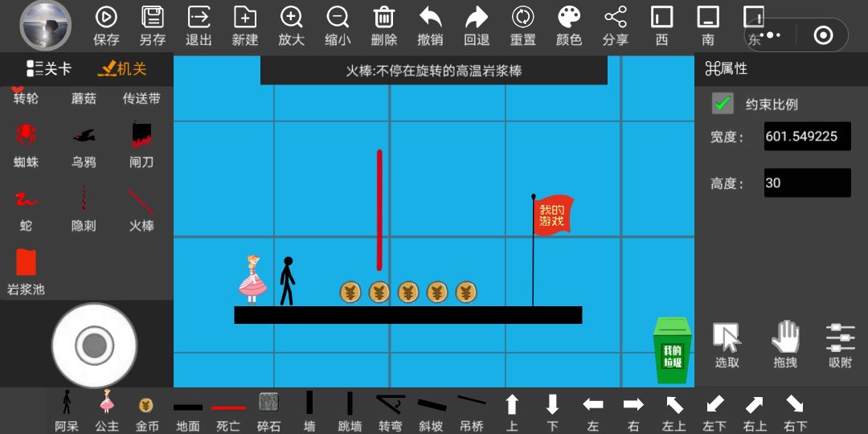Click the 另存 (save as) icon

point(152,17)
